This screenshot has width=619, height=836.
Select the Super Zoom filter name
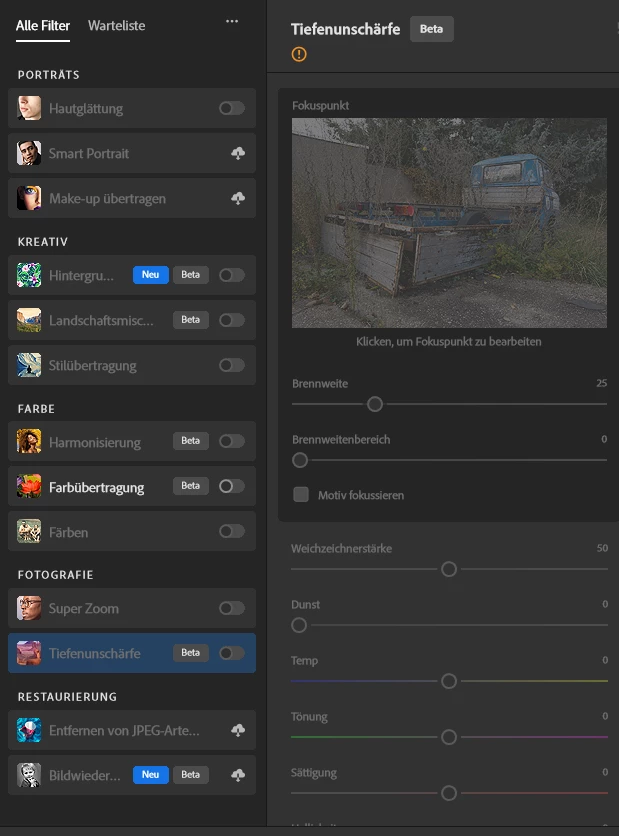84,608
